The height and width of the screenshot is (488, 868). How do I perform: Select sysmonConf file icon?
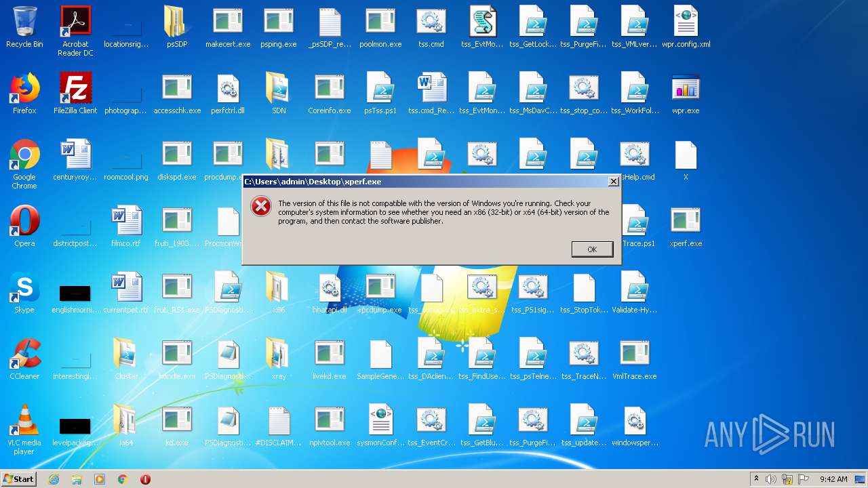(380, 426)
